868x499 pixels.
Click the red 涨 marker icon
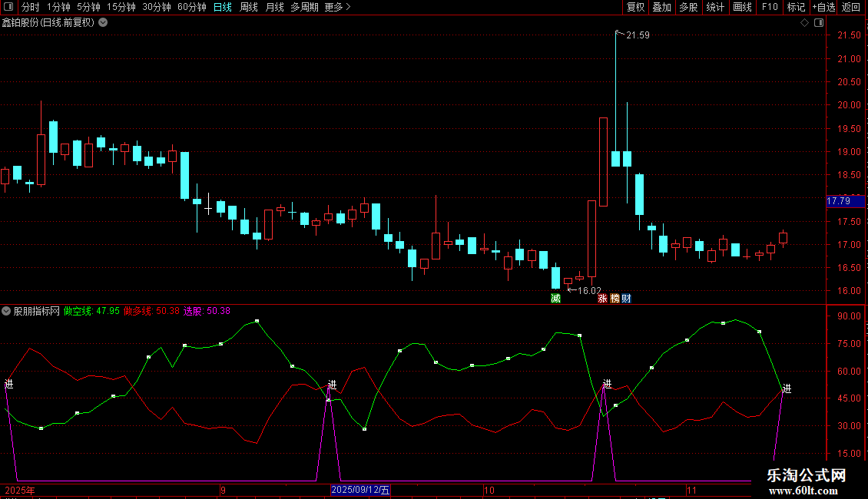[x=603, y=298]
